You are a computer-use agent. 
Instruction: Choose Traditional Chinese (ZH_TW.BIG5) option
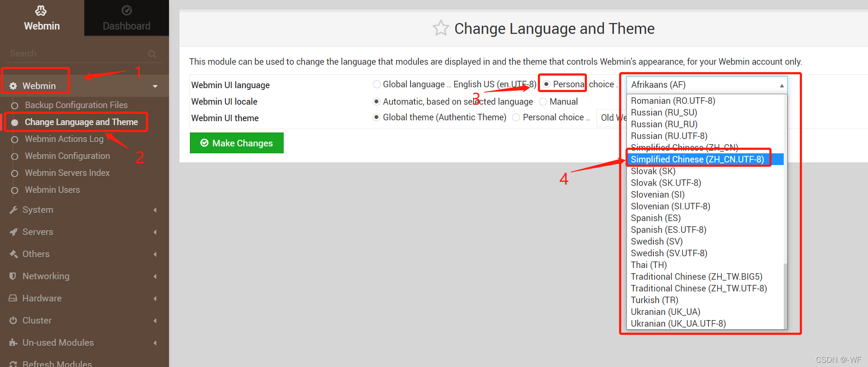click(x=705, y=277)
